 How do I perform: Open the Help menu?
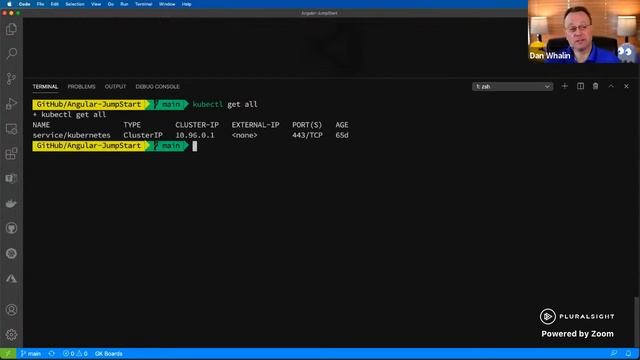tap(187, 4)
